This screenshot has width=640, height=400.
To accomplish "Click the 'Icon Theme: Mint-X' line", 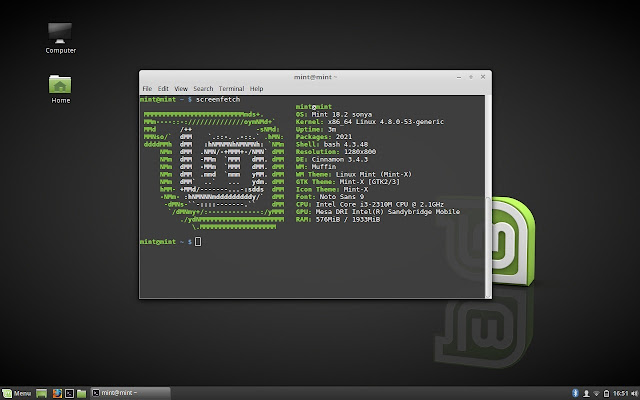I will [332, 189].
